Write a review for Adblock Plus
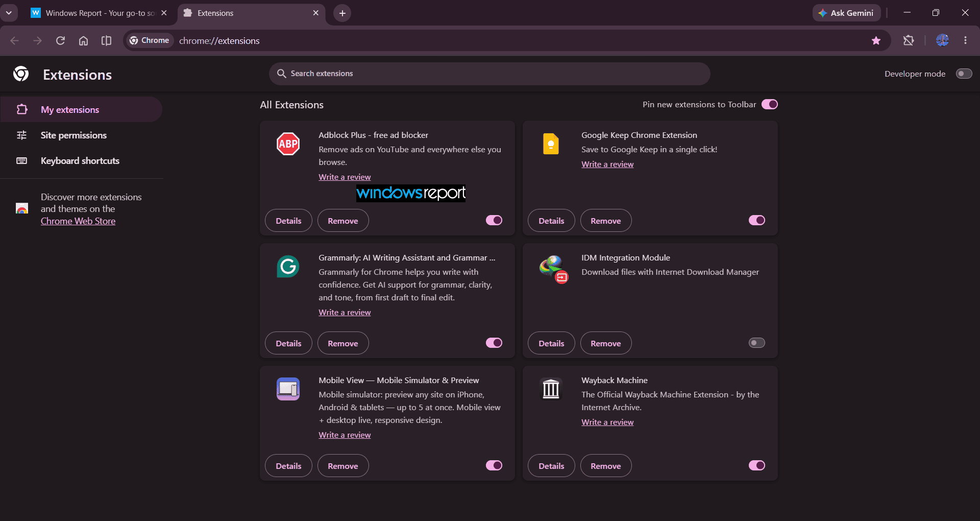Image resolution: width=980 pixels, height=521 pixels. (x=345, y=177)
